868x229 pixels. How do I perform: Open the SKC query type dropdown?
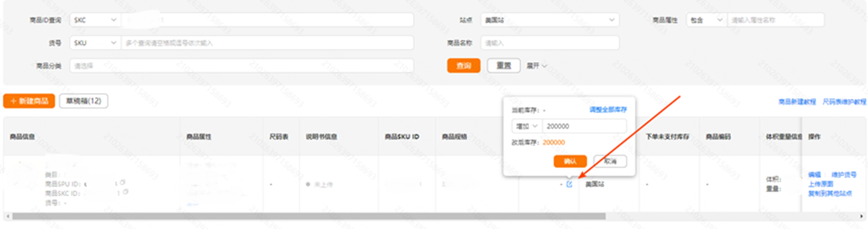[95, 20]
